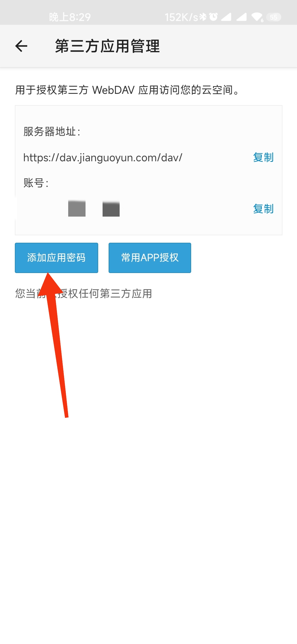Screen dimensions: 297x644
Task: Copy the account name
Action: click(263, 209)
